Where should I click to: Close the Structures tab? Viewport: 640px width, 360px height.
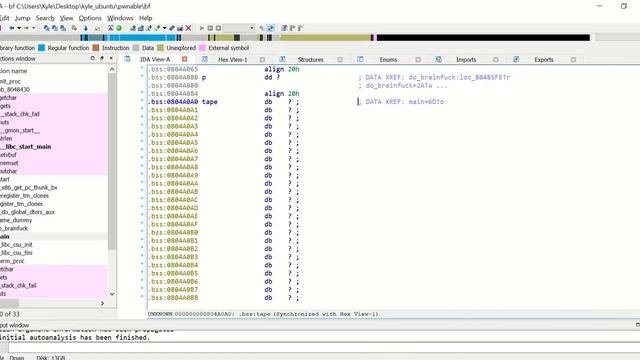[x=340, y=60]
